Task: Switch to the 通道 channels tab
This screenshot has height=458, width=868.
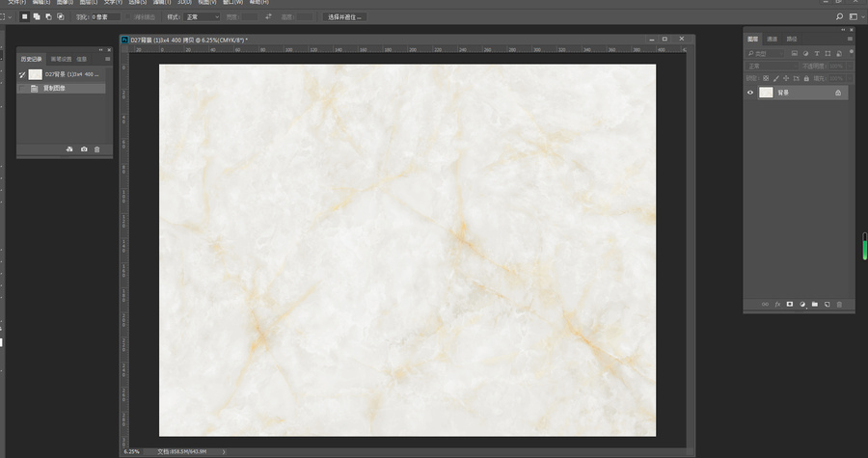Action: click(x=773, y=40)
